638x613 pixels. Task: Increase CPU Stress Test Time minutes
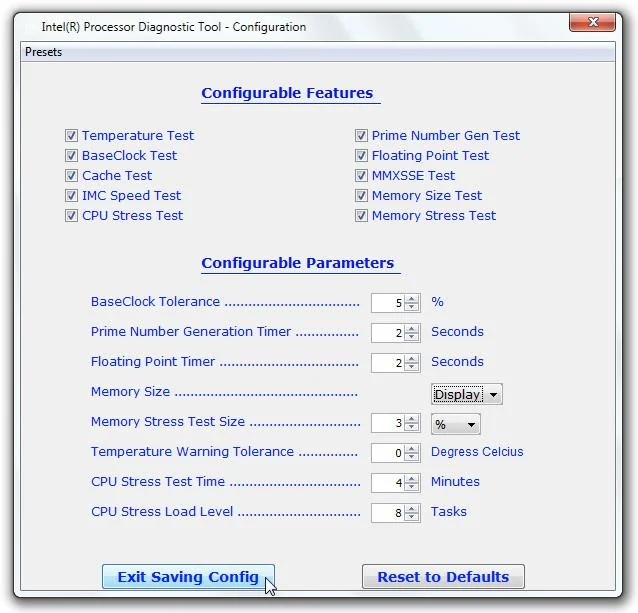(411, 479)
